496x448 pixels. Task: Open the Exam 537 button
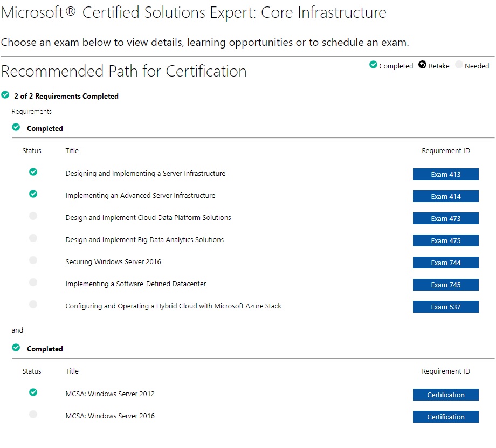click(445, 307)
